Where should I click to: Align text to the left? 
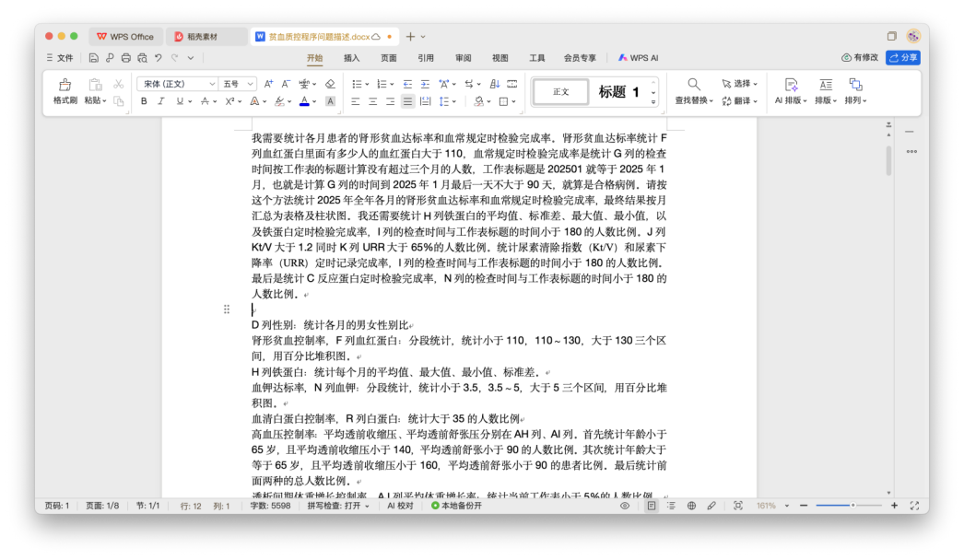click(356, 101)
